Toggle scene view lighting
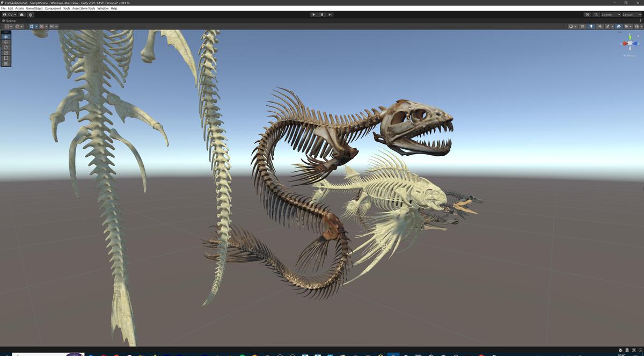The width and height of the screenshot is (644, 356). coord(591,26)
